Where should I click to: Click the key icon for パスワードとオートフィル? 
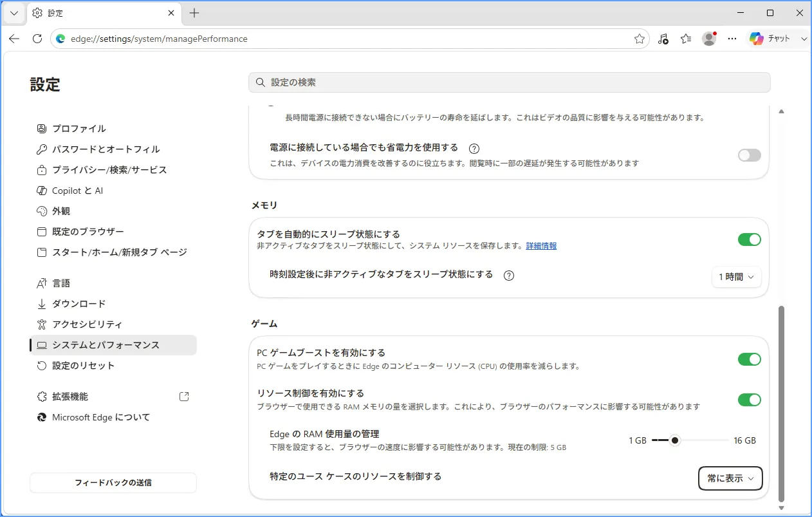[42, 149]
